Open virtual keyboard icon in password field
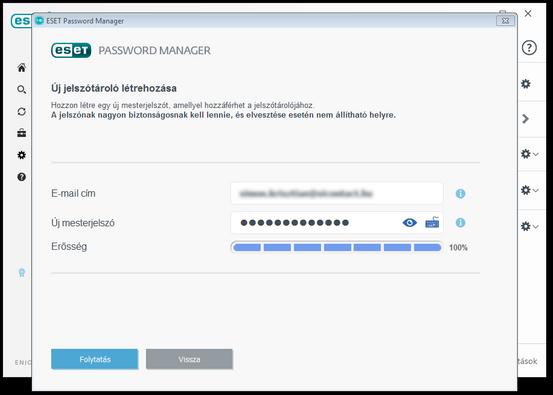Screen dimensions: 553x395 tap(432, 223)
